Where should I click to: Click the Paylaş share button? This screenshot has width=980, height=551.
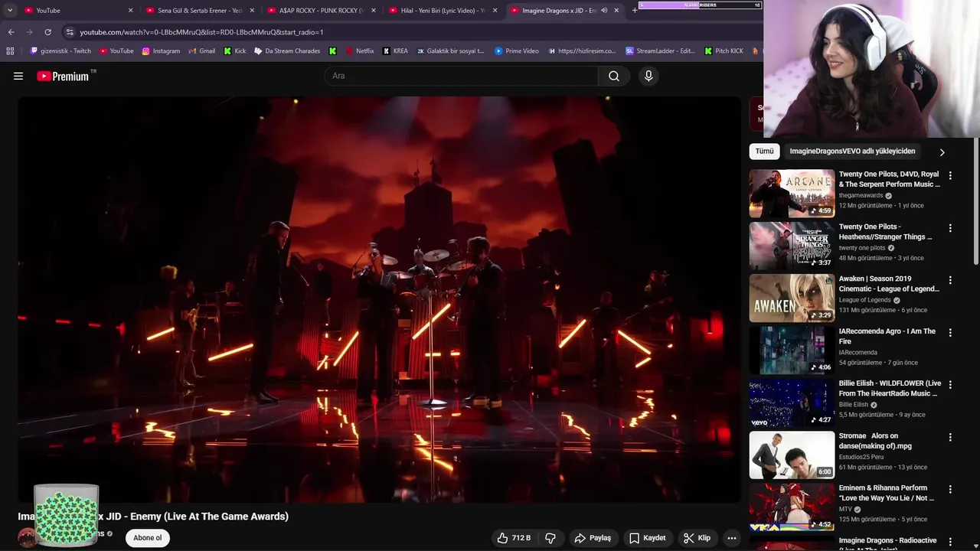593,538
